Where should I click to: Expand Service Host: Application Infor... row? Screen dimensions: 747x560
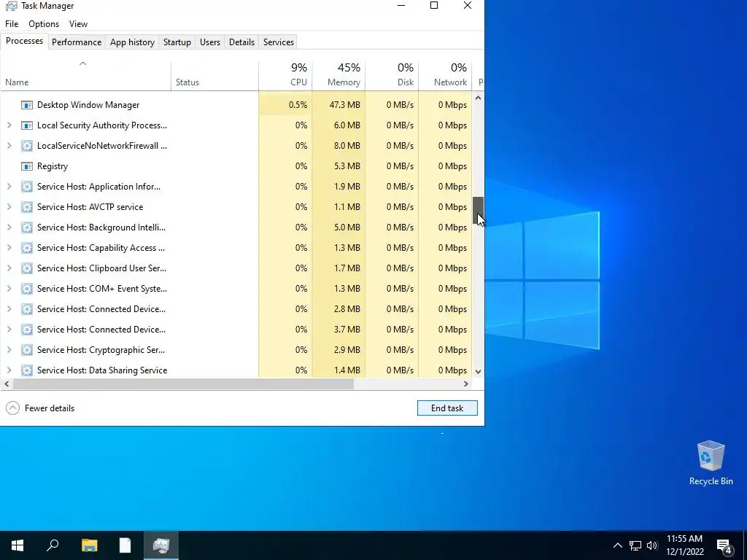click(x=9, y=187)
